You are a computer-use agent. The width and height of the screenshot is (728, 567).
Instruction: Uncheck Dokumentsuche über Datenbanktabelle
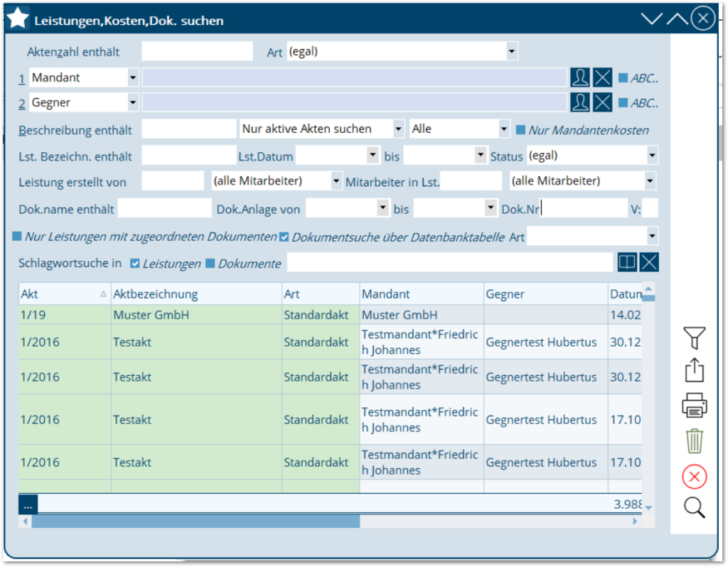(284, 237)
